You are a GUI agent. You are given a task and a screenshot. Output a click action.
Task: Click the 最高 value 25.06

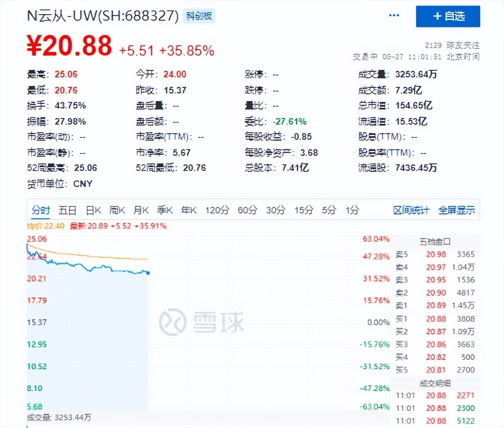[66, 74]
